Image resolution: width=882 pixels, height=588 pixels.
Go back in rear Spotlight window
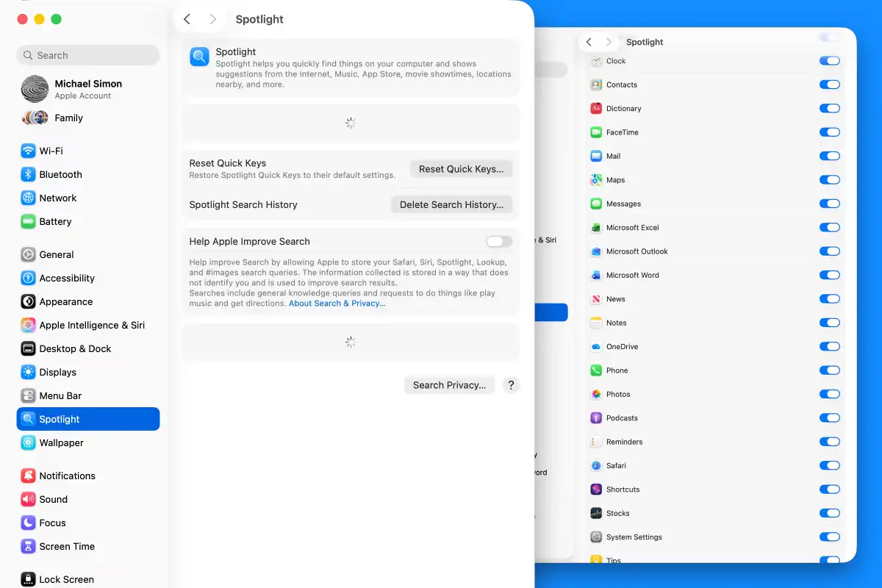click(589, 42)
